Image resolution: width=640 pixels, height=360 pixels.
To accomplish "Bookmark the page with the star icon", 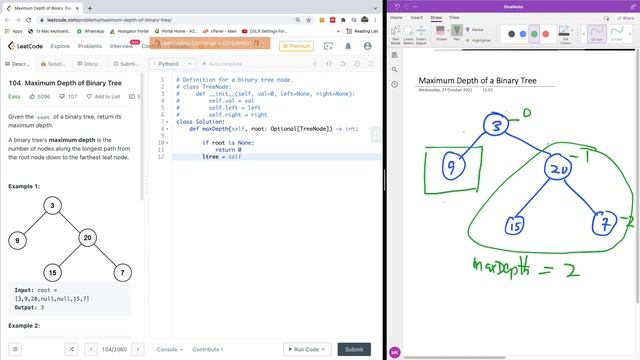I will 309,20.
